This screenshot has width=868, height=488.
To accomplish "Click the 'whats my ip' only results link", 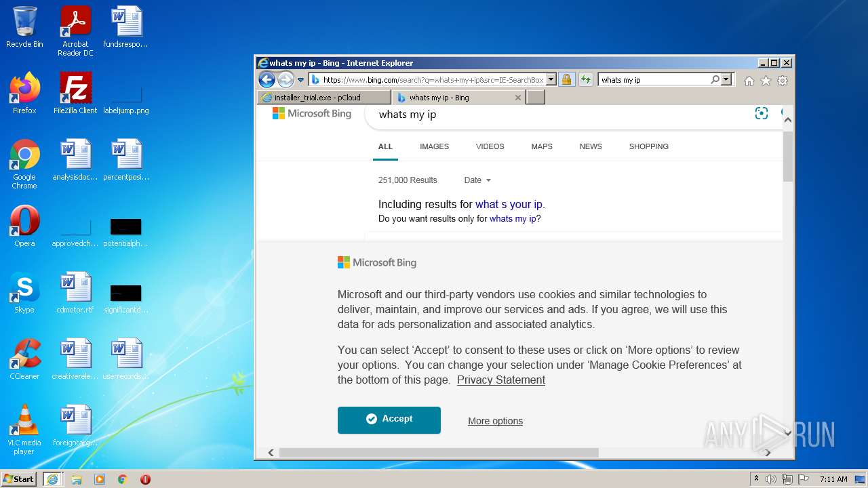I will 513,219.
